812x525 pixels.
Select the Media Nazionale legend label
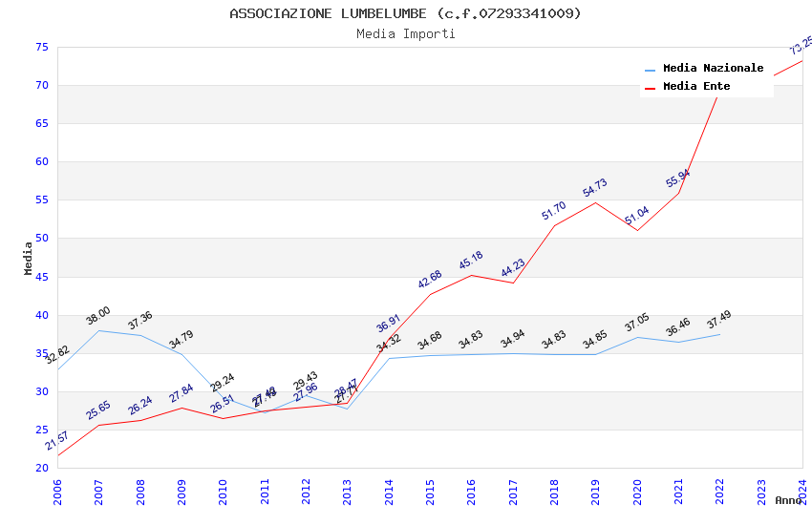tap(713, 68)
